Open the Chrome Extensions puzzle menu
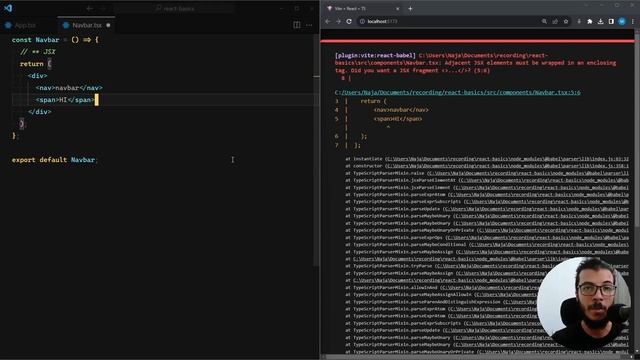The image size is (640, 360). point(589,21)
